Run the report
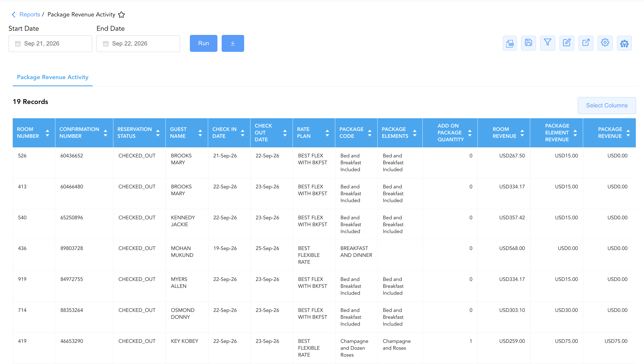The width and height of the screenshot is (644, 364). [x=204, y=43]
